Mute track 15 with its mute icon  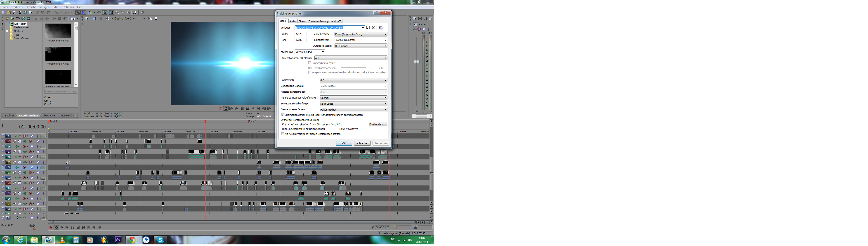pyautogui.click(x=38, y=141)
